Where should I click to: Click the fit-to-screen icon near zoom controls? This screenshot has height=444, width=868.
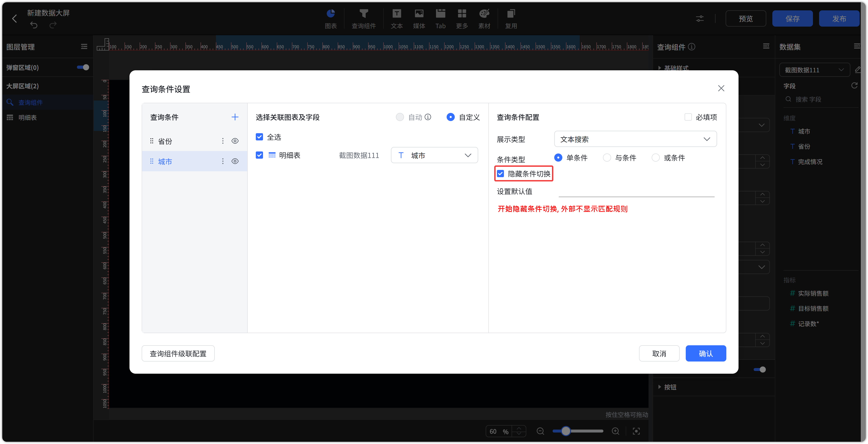tap(636, 431)
